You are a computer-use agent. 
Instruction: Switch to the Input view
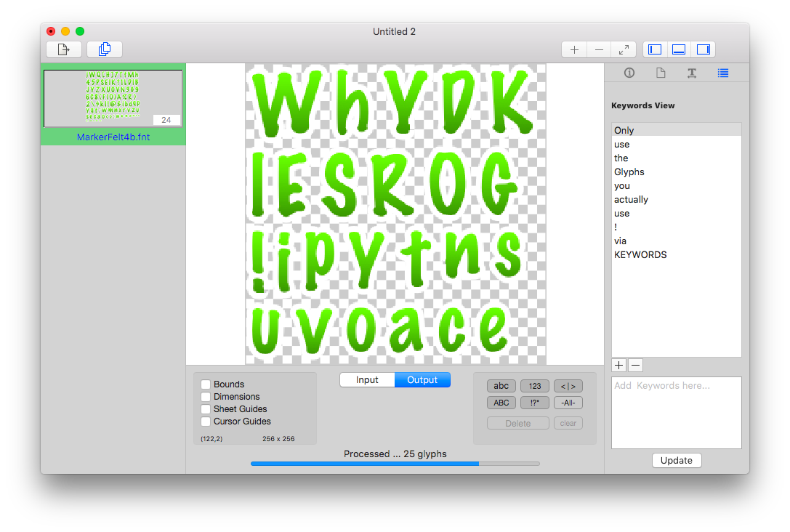click(367, 380)
